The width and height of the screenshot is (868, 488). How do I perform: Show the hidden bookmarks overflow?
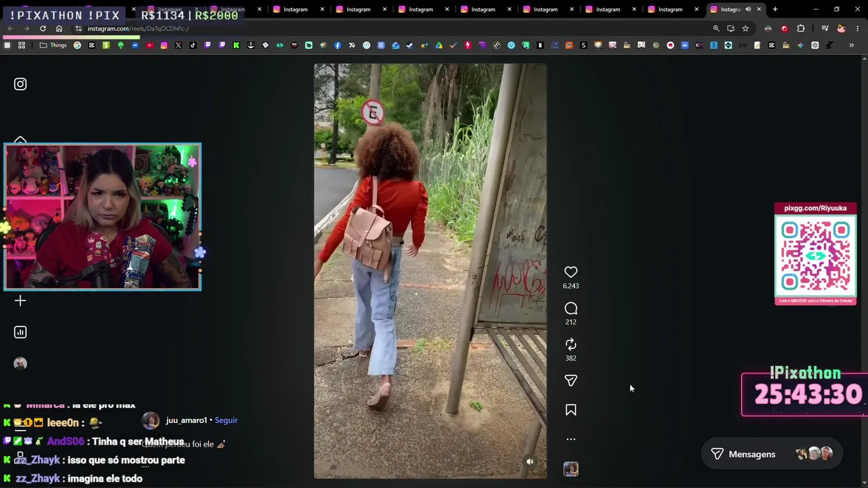(x=852, y=45)
